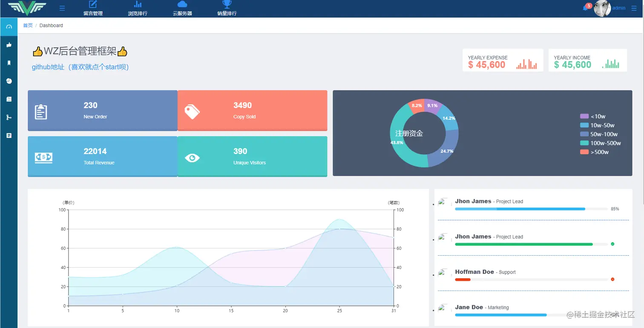The width and height of the screenshot is (644, 328).
Task: Select the list-card sidebar icon
Action: click(9, 99)
